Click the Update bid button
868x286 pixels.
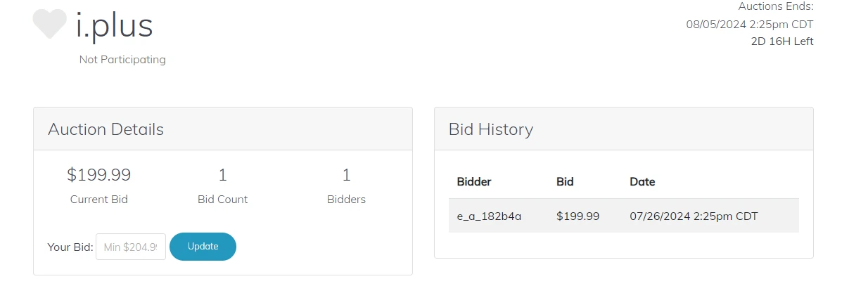(x=203, y=247)
